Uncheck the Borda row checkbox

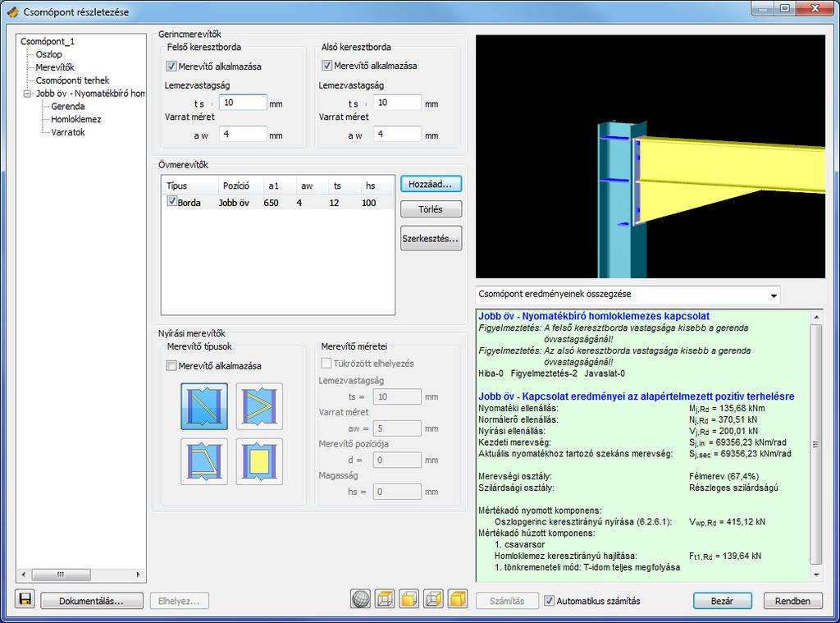[x=172, y=202]
